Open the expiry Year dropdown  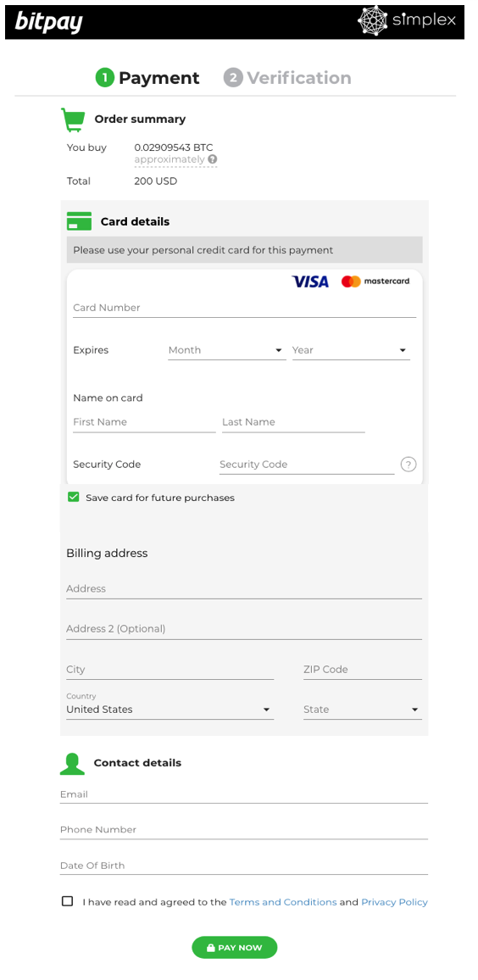351,351
